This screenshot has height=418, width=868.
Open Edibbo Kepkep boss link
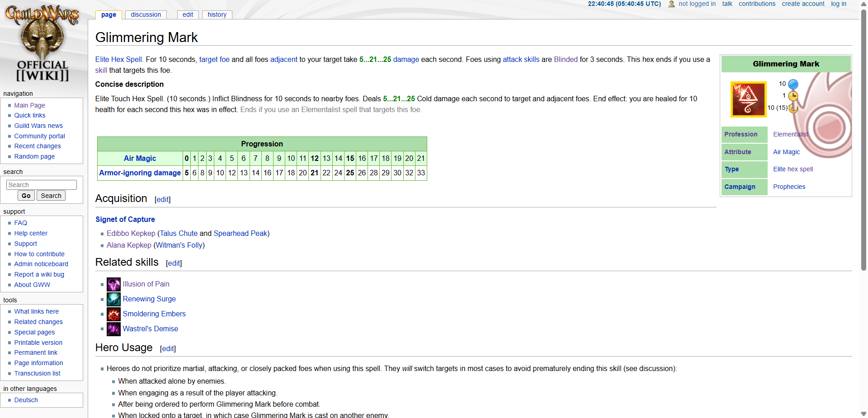pos(131,233)
